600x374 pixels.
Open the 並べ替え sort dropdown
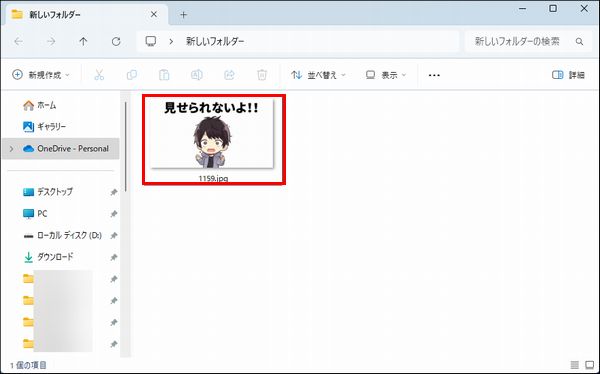(x=318, y=75)
